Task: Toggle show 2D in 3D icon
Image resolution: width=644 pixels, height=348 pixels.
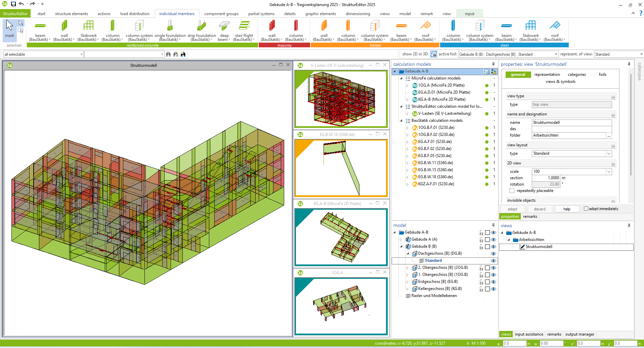Action: [x=434, y=54]
